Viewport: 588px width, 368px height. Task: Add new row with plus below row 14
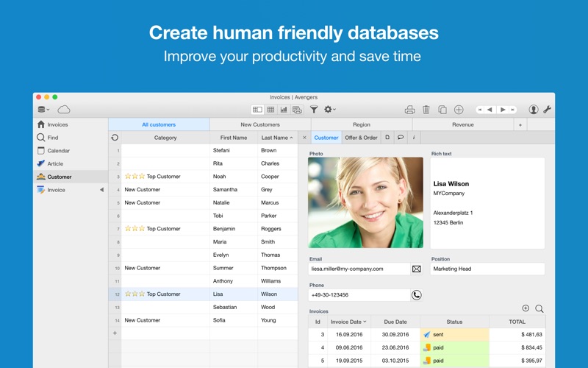(x=115, y=333)
